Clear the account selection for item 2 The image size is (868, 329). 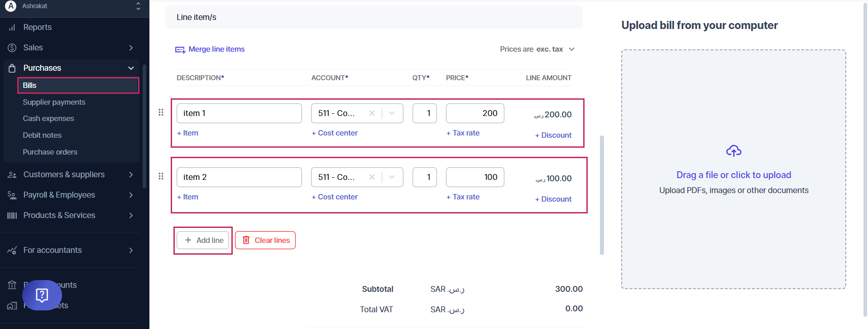(x=372, y=177)
